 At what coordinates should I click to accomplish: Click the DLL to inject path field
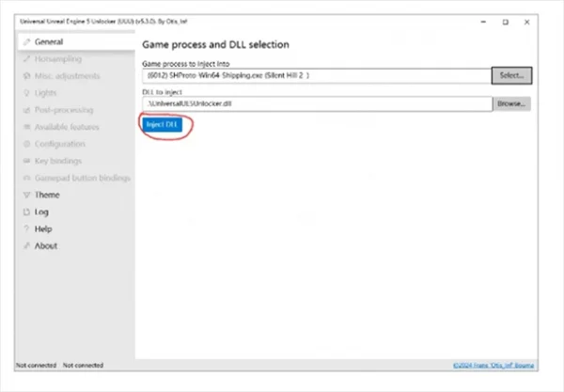click(316, 103)
